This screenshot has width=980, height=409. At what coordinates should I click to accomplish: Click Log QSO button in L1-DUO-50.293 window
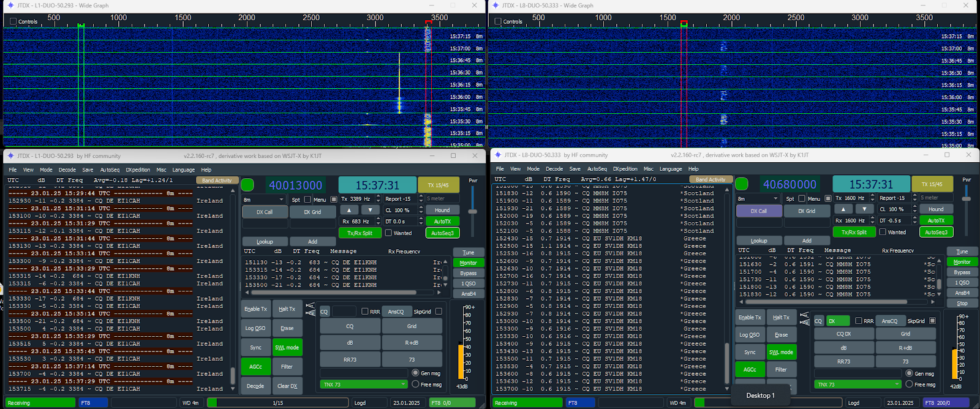[256, 328]
